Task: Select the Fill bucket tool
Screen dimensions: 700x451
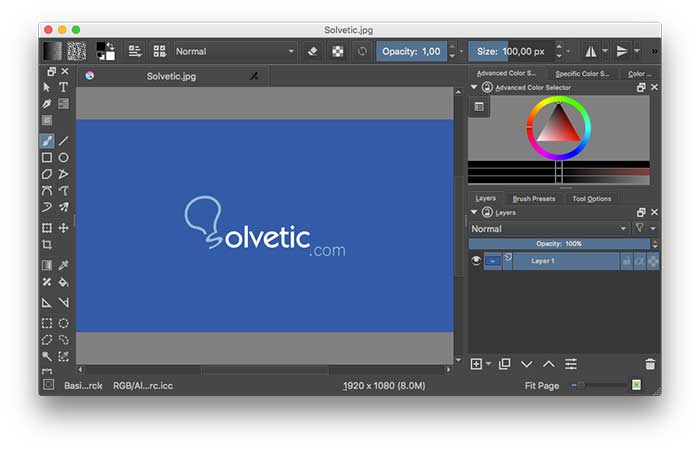Action: (x=63, y=282)
